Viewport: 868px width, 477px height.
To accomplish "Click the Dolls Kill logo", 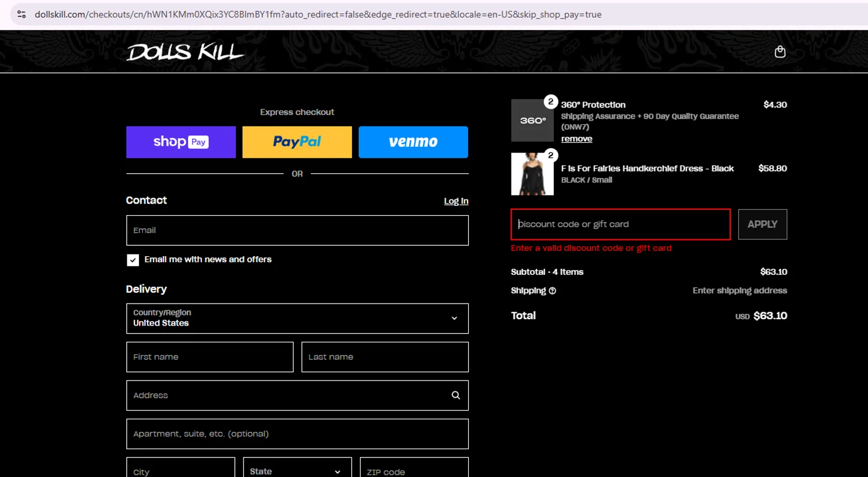I will (185, 52).
